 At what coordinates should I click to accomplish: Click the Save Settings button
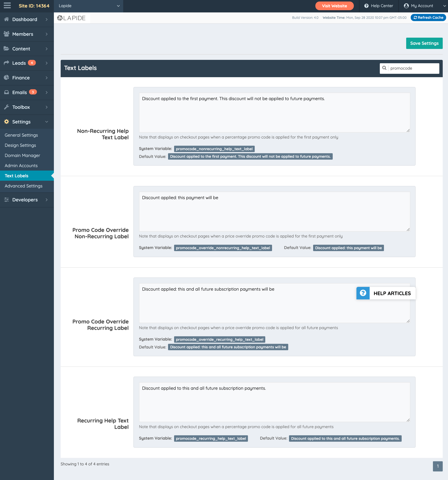pyautogui.click(x=424, y=43)
